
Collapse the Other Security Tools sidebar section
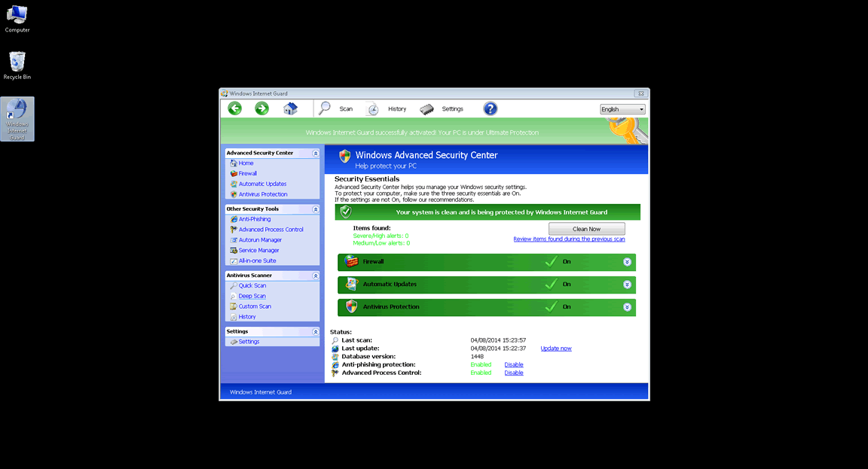(316, 209)
